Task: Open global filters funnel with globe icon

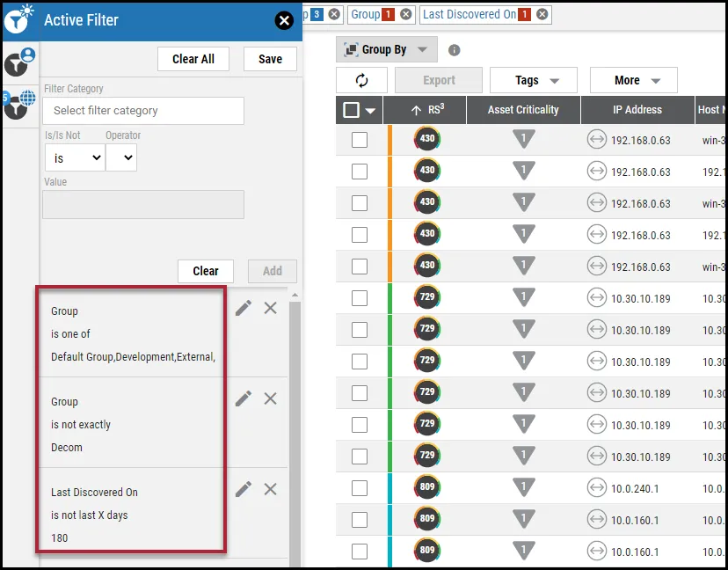Action: (19, 104)
